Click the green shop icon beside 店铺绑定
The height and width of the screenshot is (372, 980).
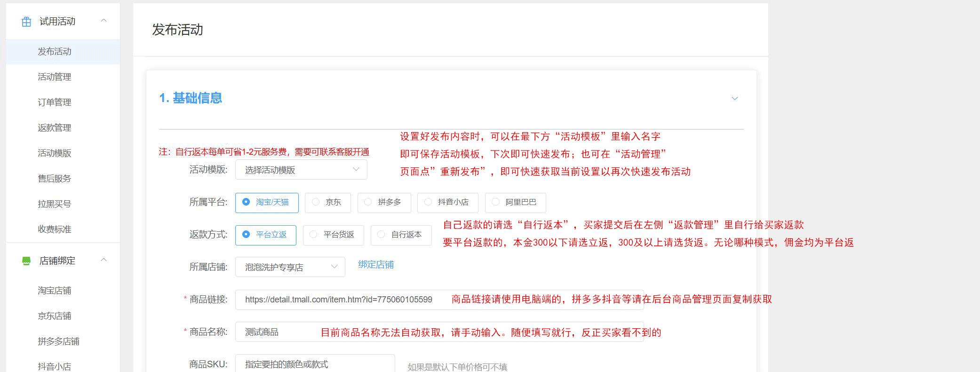26,261
